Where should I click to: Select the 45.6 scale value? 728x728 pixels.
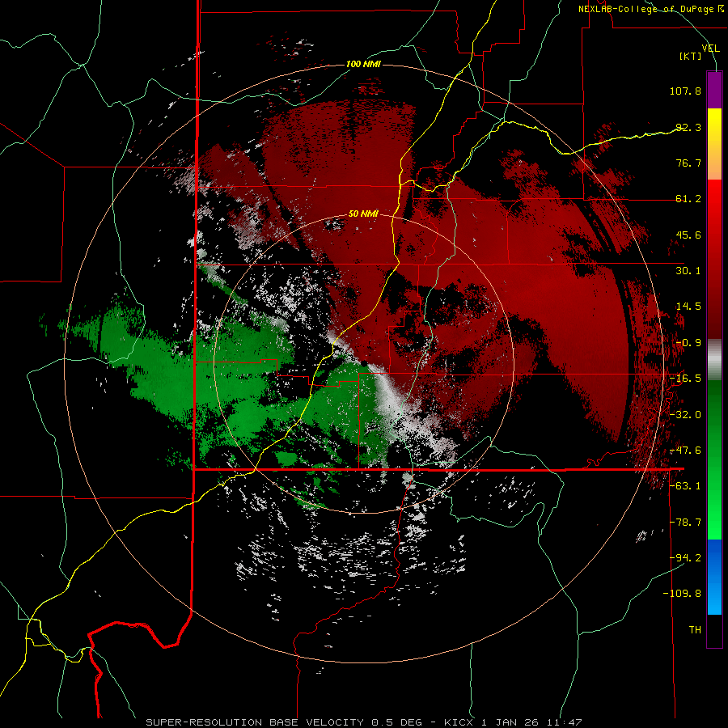(x=688, y=235)
